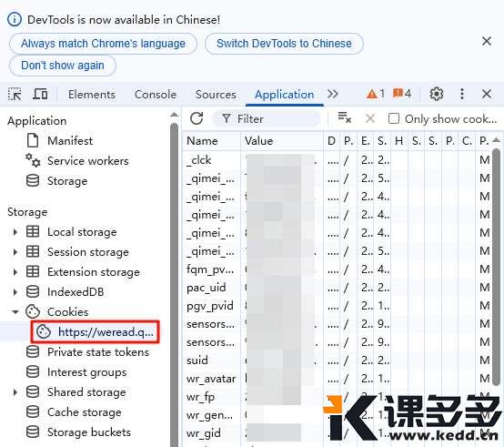The image size is (504, 447).
Task: Click the warnings counter showing 1
Action: click(x=376, y=94)
